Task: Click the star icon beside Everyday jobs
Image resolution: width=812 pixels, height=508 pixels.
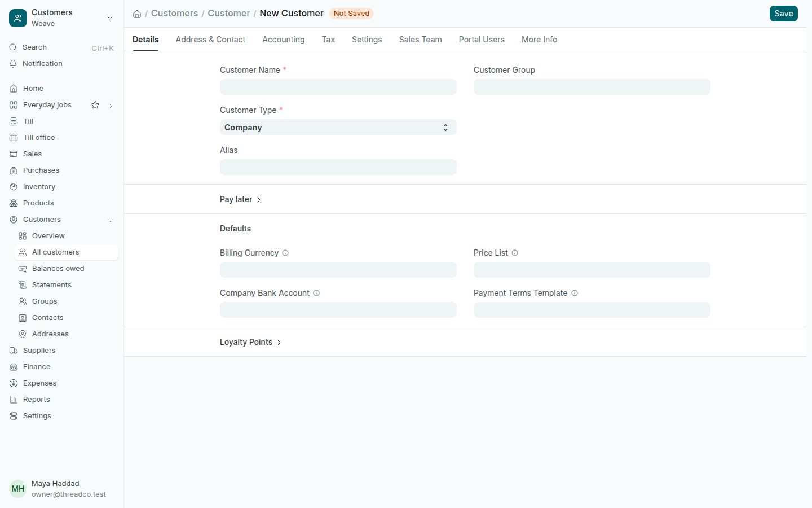Action: pos(95,105)
